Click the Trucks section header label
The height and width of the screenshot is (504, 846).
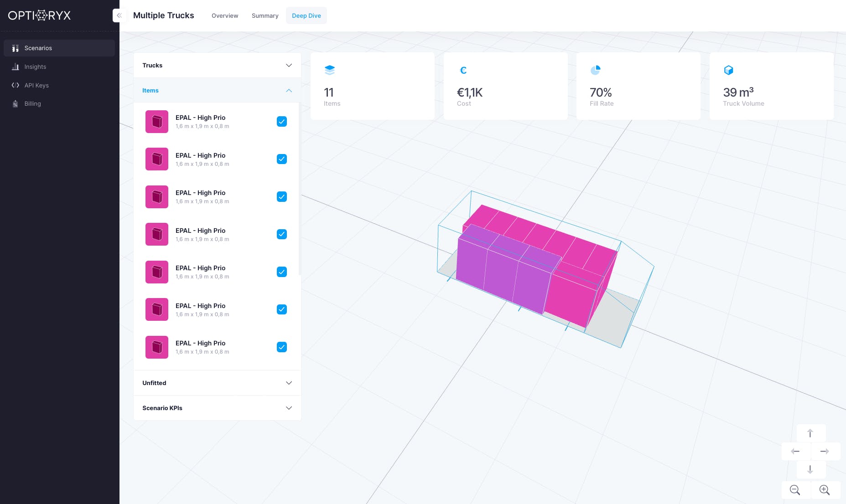[x=152, y=65]
